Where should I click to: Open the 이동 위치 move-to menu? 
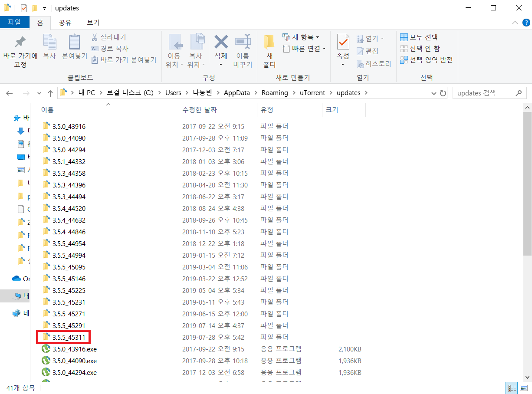175,51
